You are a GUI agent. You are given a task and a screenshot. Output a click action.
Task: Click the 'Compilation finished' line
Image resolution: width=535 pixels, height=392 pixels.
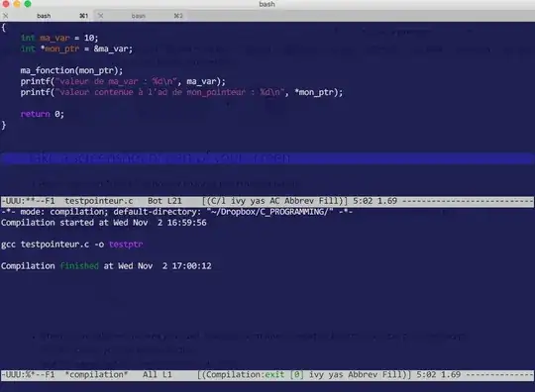click(106, 266)
